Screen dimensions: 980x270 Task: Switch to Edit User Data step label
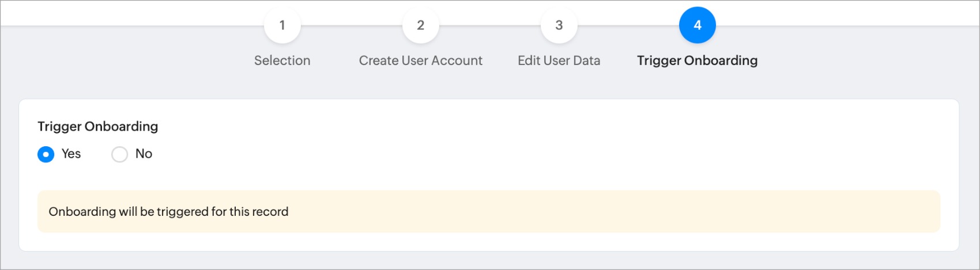tap(559, 60)
